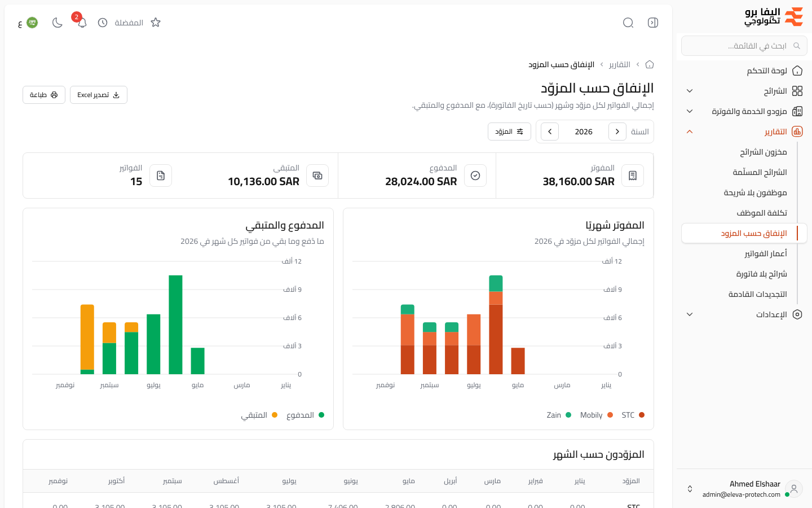Click the المتبقي orange legend dot

(x=275, y=415)
